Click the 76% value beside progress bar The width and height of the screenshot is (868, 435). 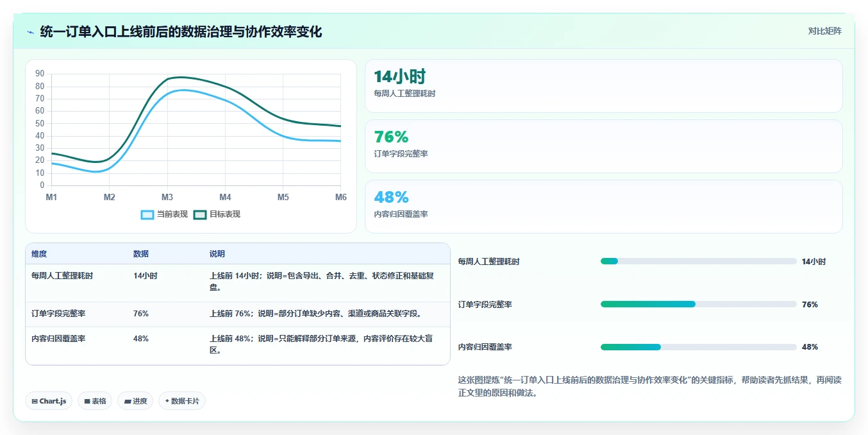coord(810,305)
